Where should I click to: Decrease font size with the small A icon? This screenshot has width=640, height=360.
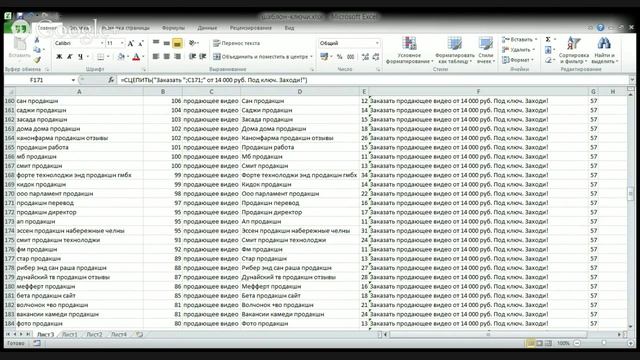click(140, 43)
